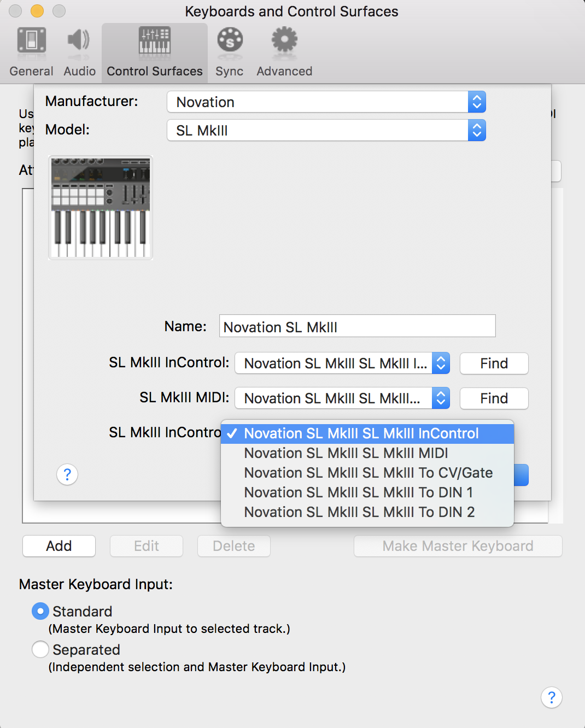
Task: Click the Edit button
Action: point(147,546)
